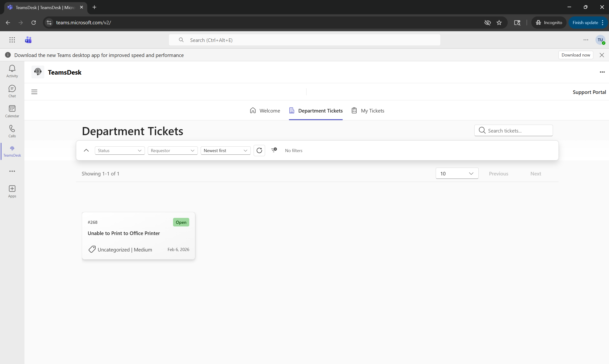Collapse the filter bar using the chevron
Image resolution: width=609 pixels, height=364 pixels.
pos(86,150)
